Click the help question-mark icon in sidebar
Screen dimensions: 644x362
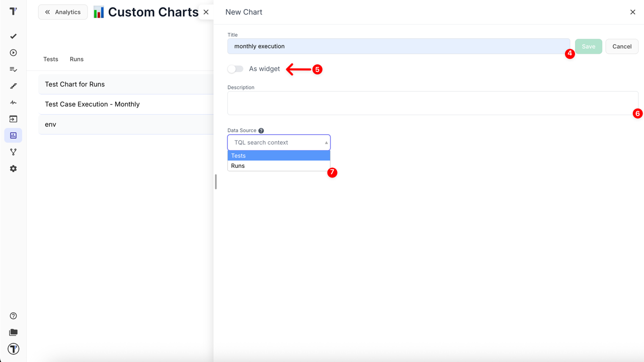click(x=14, y=316)
